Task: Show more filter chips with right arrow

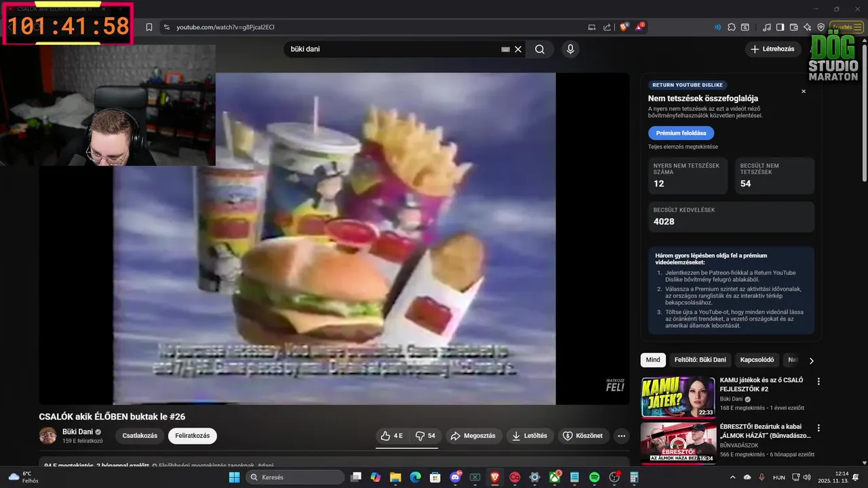Action: tap(811, 361)
